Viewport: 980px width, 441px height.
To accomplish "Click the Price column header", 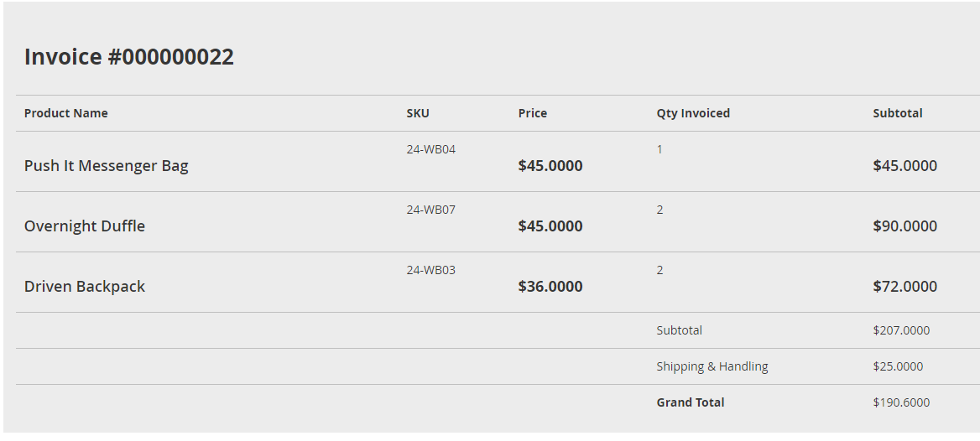I will (533, 113).
